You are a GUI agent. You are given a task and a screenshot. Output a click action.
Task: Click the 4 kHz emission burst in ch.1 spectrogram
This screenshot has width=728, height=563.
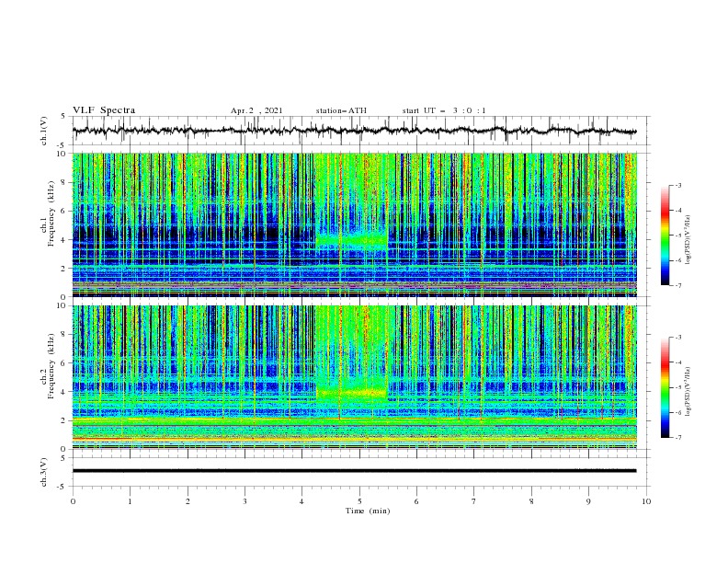352,241
